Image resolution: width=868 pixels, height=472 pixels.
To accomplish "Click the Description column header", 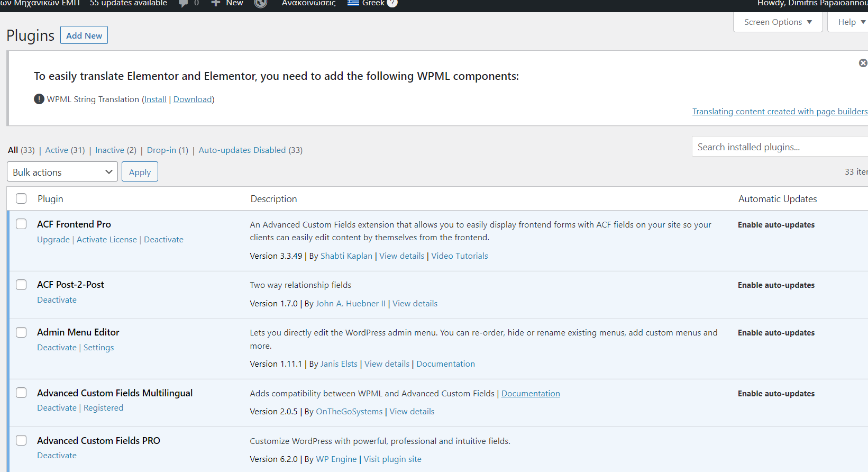I will [x=273, y=199].
